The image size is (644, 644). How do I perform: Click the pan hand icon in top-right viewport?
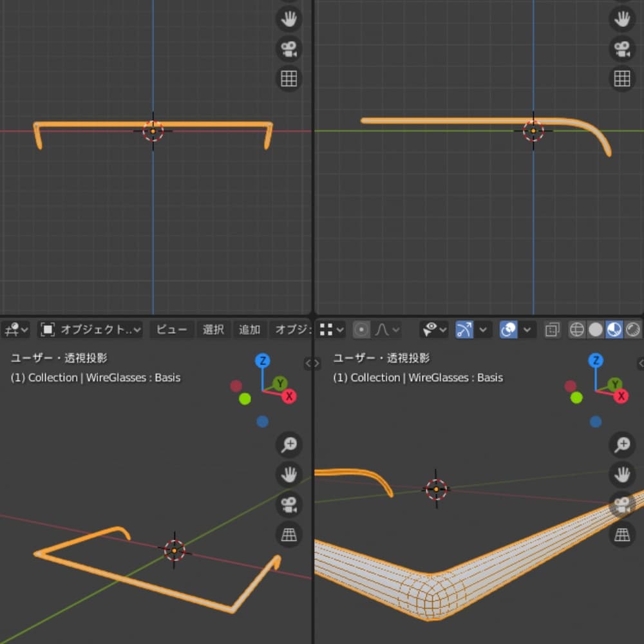pos(621,19)
